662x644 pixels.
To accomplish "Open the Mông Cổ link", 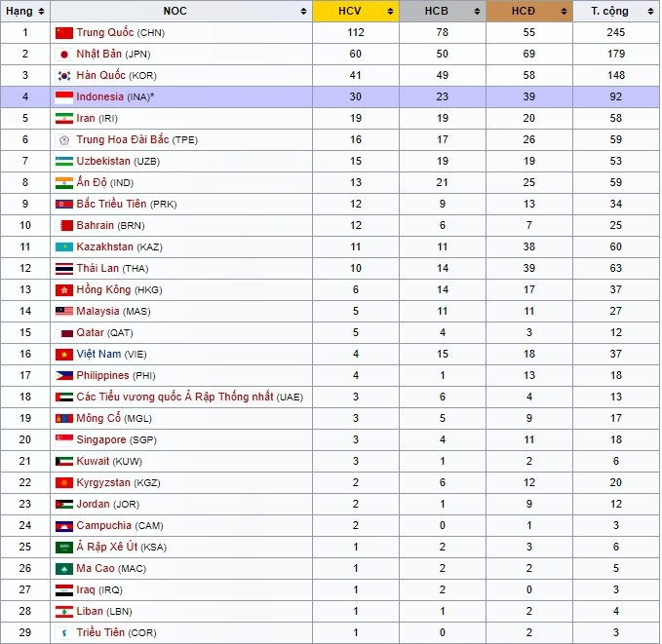I will click(x=98, y=419).
